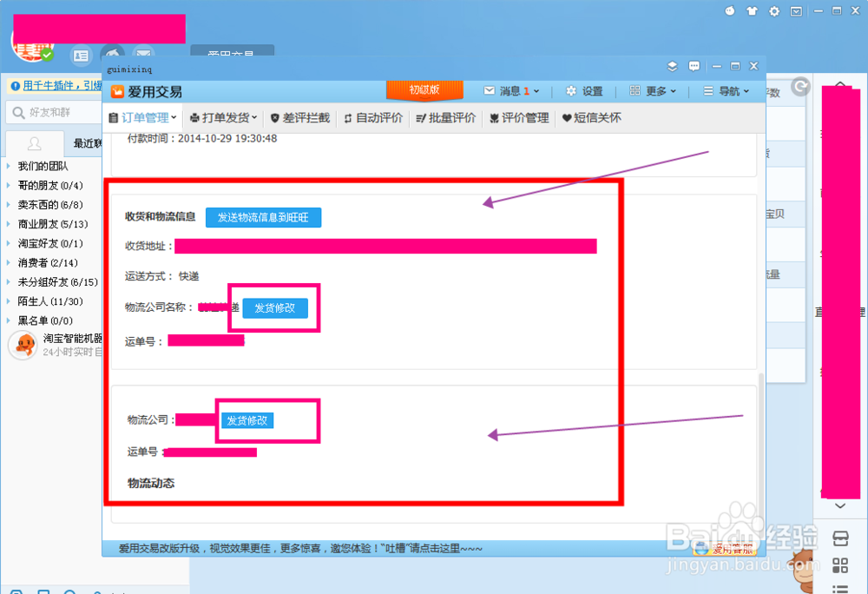Open the shop icon in right sidebar

pyautogui.click(x=840, y=538)
